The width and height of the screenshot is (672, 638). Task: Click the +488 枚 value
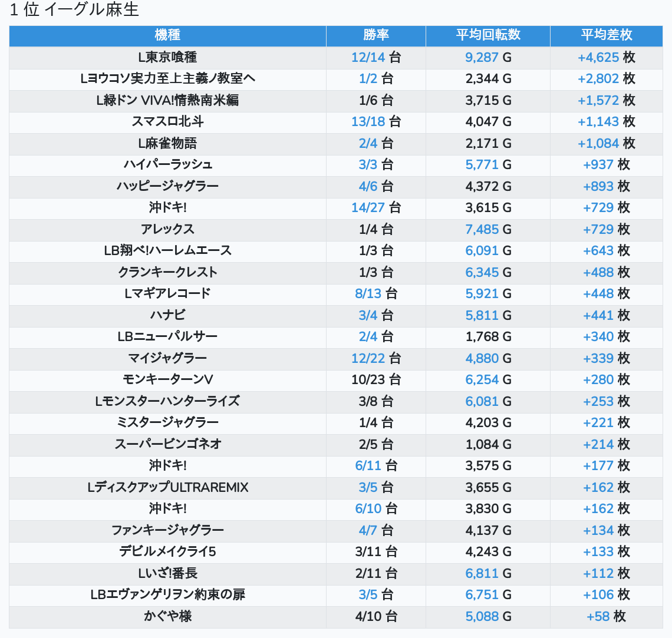tap(607, 272)
